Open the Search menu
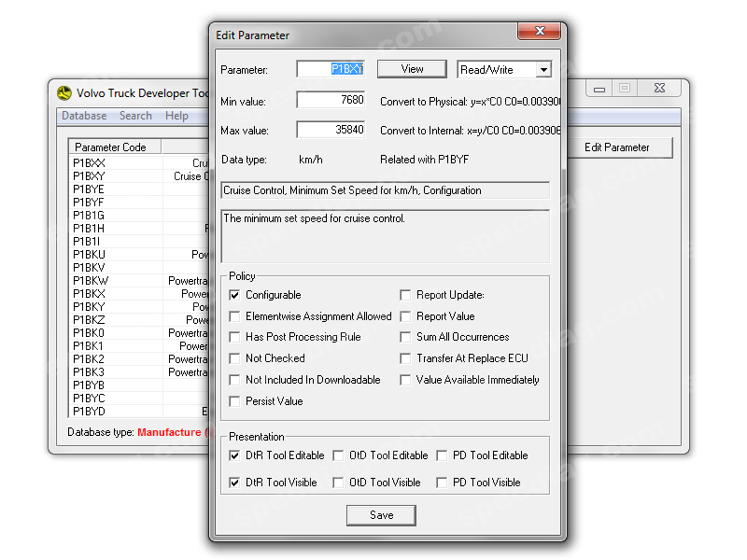The width and height of the screenshot is (747, 560). [x=135, y=116]
